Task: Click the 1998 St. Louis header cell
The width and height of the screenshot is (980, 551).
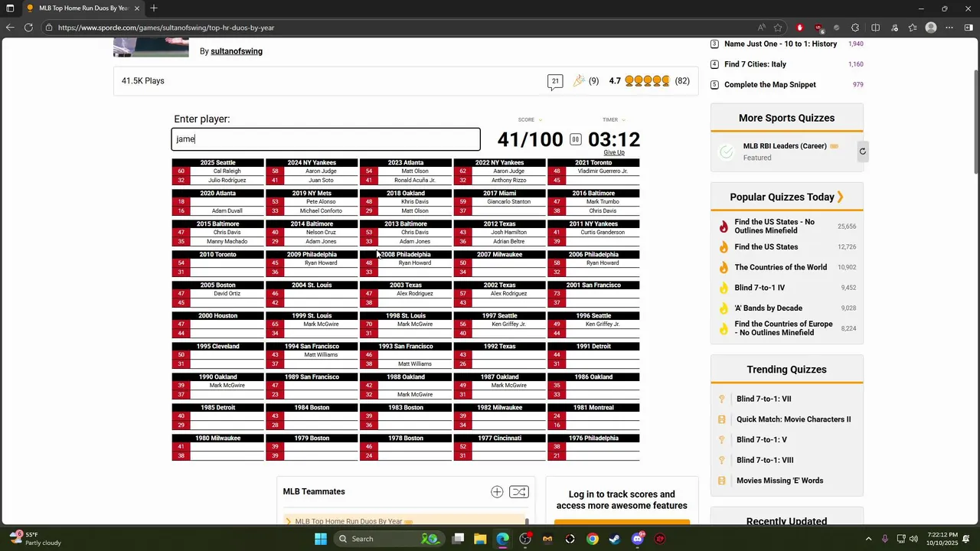Action: [406, 315]
